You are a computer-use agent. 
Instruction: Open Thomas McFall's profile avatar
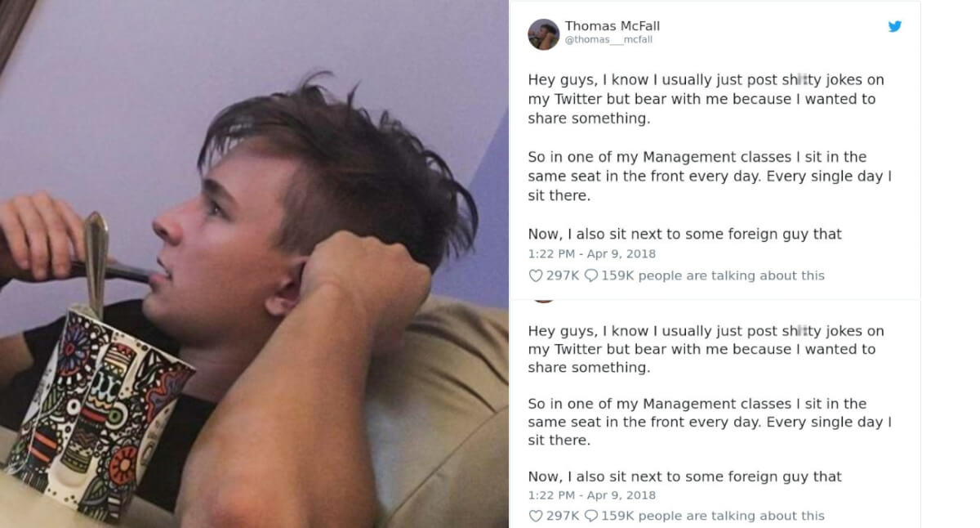[x=543, y=34]
